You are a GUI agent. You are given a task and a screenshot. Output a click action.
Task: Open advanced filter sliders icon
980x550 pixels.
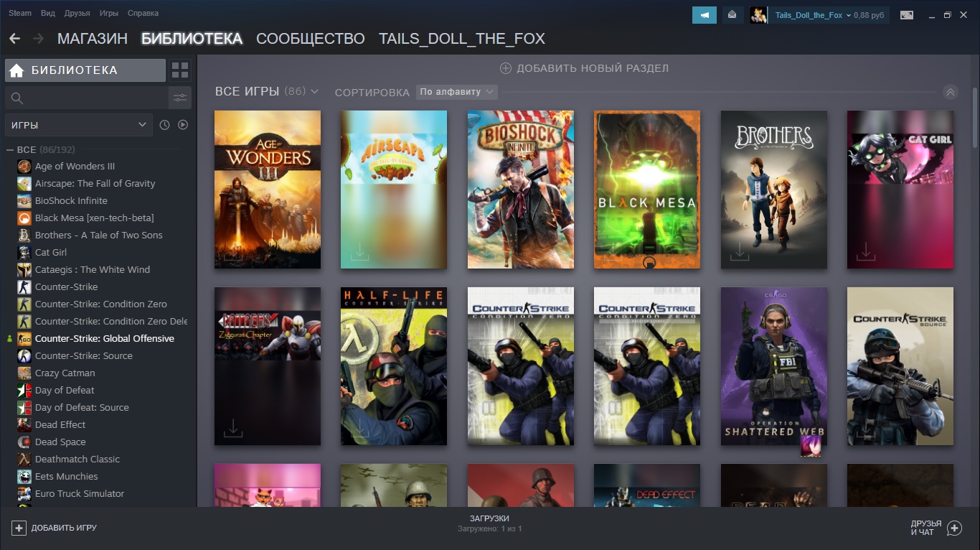(180, 98)
